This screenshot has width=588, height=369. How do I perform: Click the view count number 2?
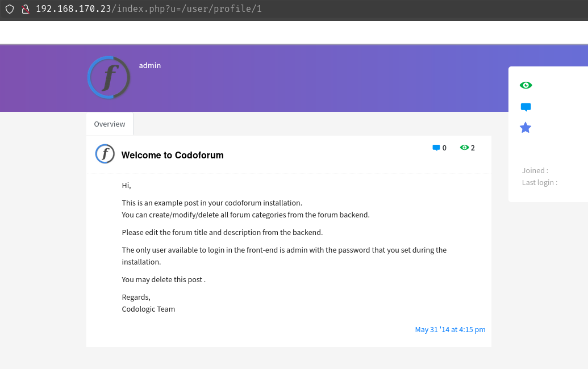click(473, 148)
